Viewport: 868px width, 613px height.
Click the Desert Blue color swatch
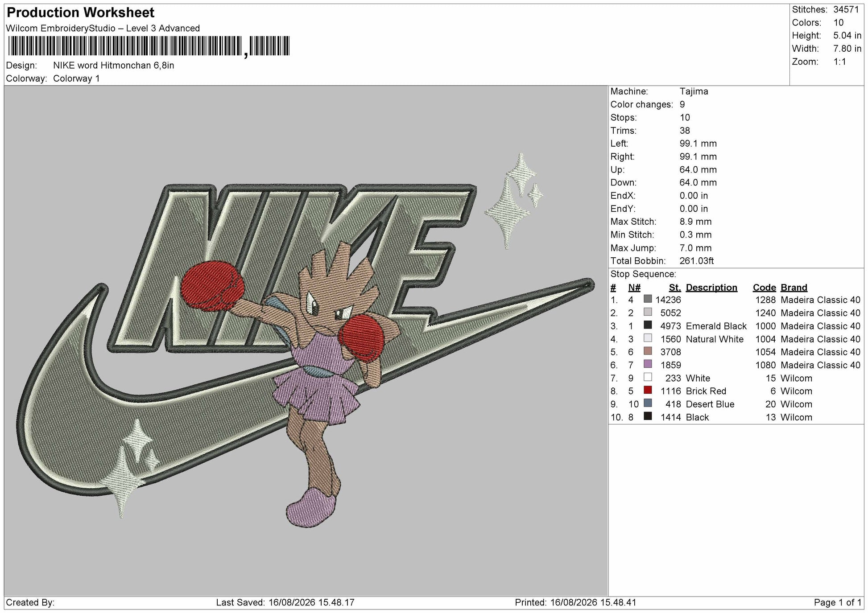(648, 403)
